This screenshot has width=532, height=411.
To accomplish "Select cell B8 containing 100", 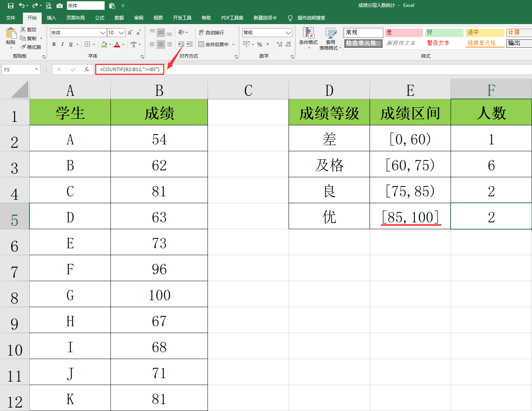I will (159, 294).
